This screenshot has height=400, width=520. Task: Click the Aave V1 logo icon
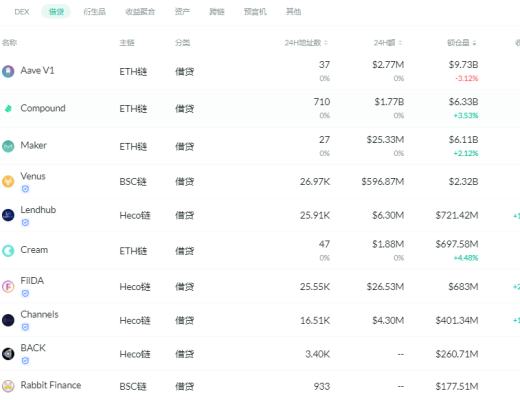(x=8, y=71)
